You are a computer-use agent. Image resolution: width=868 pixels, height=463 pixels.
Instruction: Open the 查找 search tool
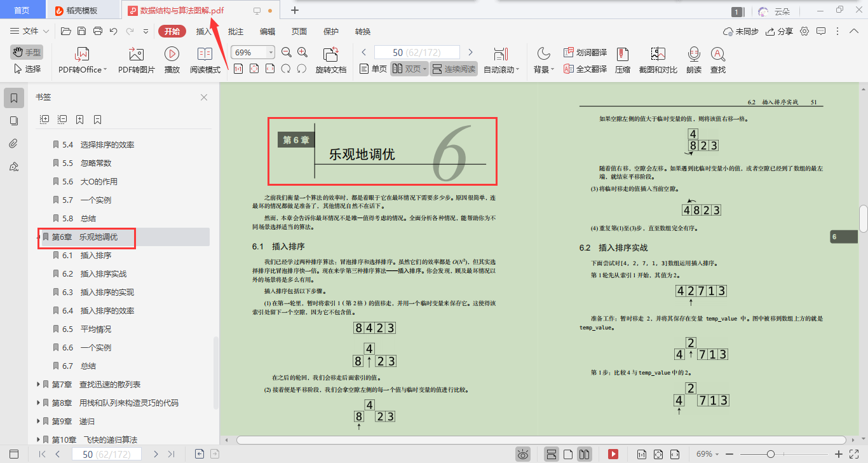(x=718, y=60)
